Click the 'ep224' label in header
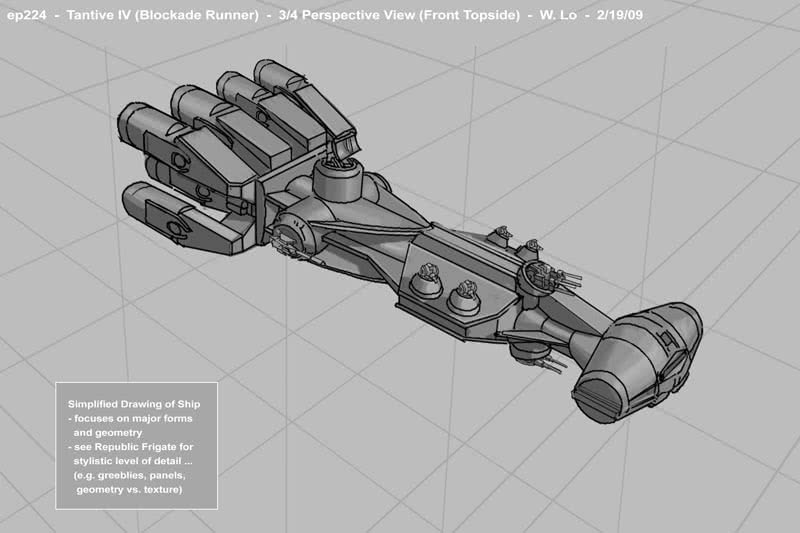 pos(27,15)
